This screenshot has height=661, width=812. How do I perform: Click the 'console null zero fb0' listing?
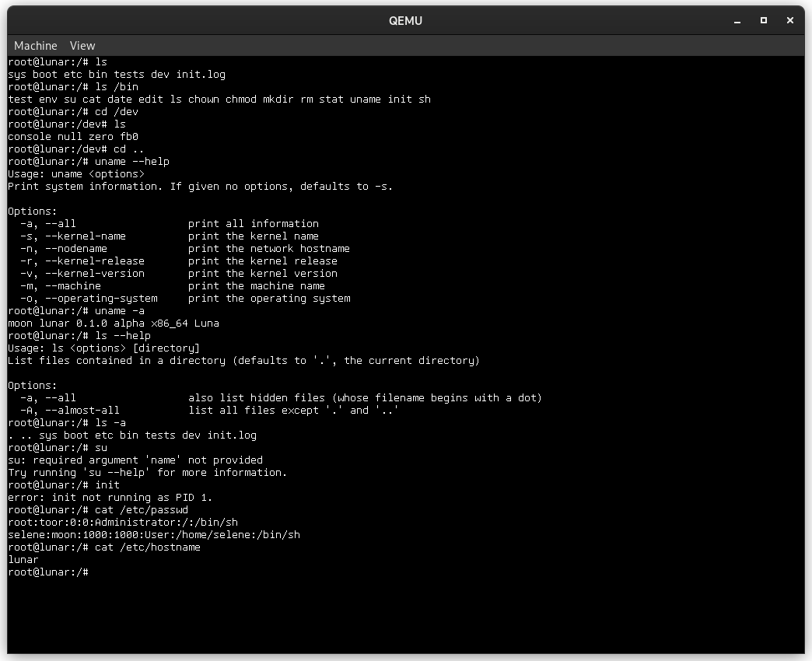point(74,137)
